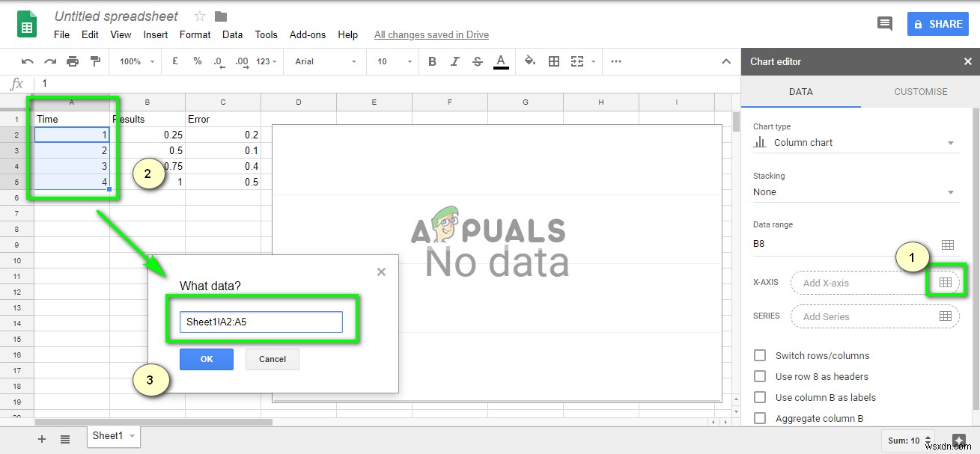
Task: Increase decimal places with the .00 icon
Action: point(242,61)
